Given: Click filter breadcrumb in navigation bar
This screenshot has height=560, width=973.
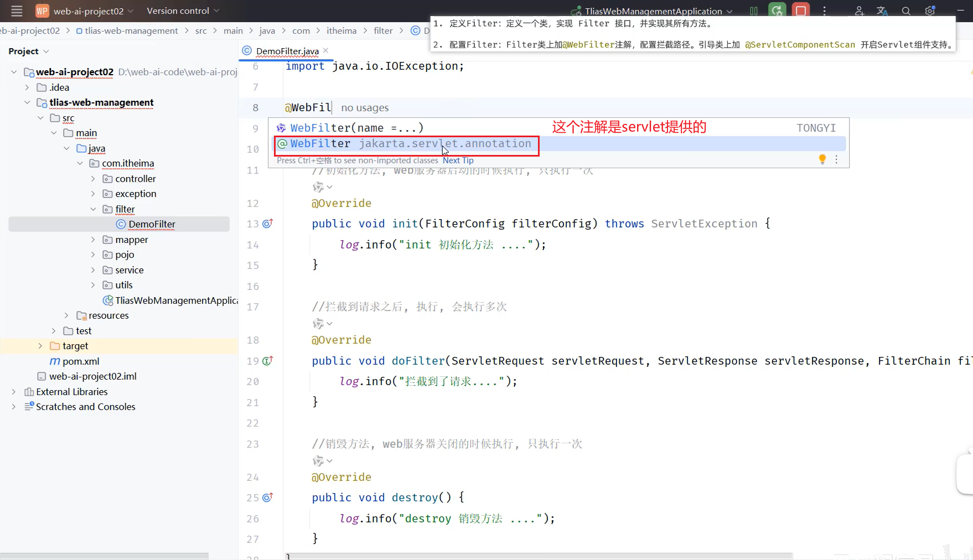Looking at the screenshot, I should (x=383, y=30).
